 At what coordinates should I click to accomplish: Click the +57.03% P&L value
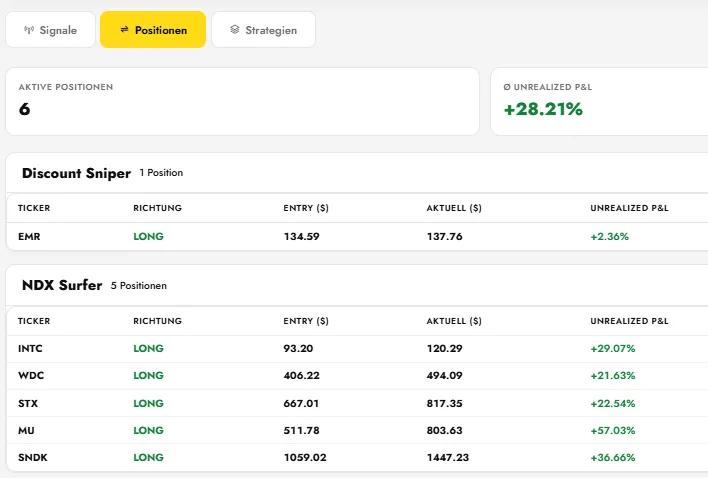tap(613, 431)
